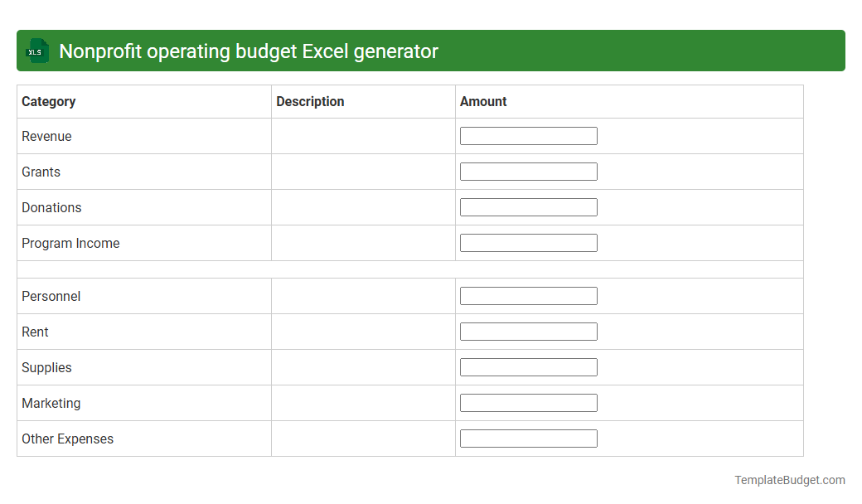Click inside the Program Income amount field
Screen dimensions: 862x504
(528, 242)
